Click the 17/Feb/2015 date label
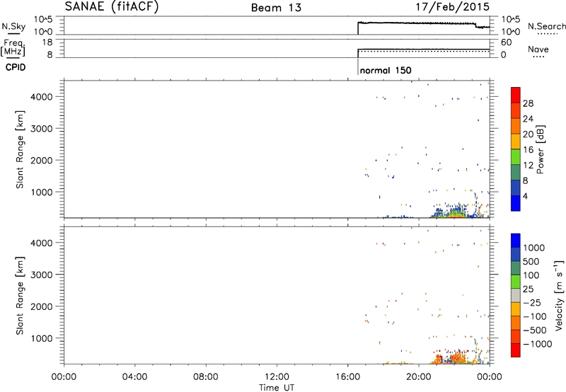The height and width of the screenshot is (392, 566). click(453, 6)
